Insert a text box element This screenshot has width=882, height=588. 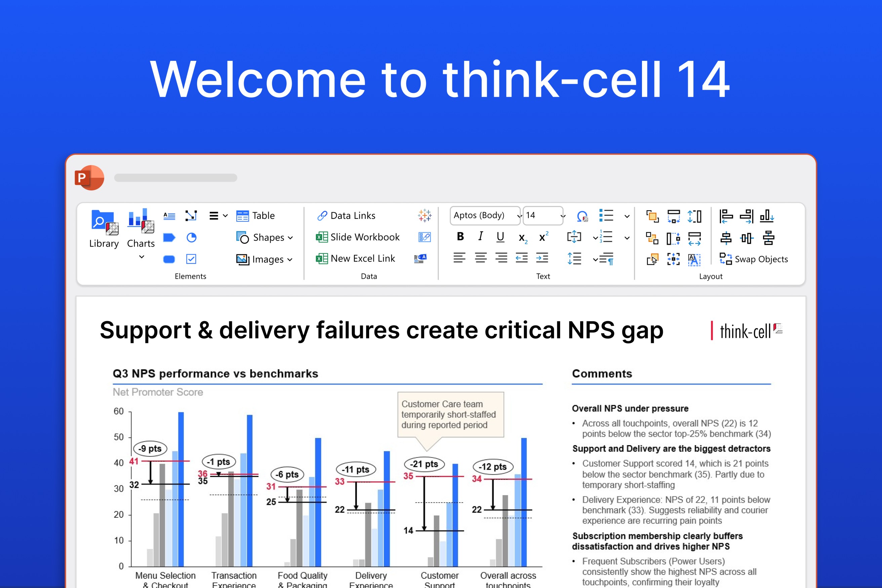click(169, 216)
